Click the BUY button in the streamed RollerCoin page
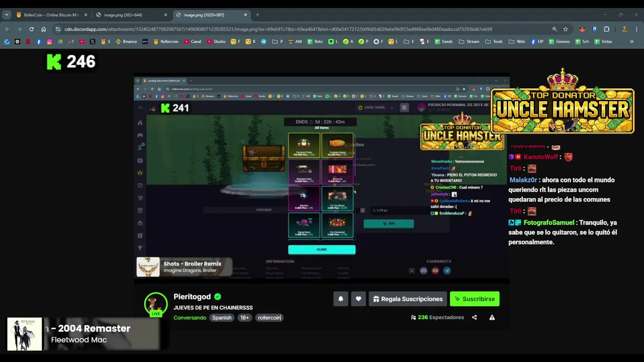This screenshot has width=644, height=362. point(388,224)
